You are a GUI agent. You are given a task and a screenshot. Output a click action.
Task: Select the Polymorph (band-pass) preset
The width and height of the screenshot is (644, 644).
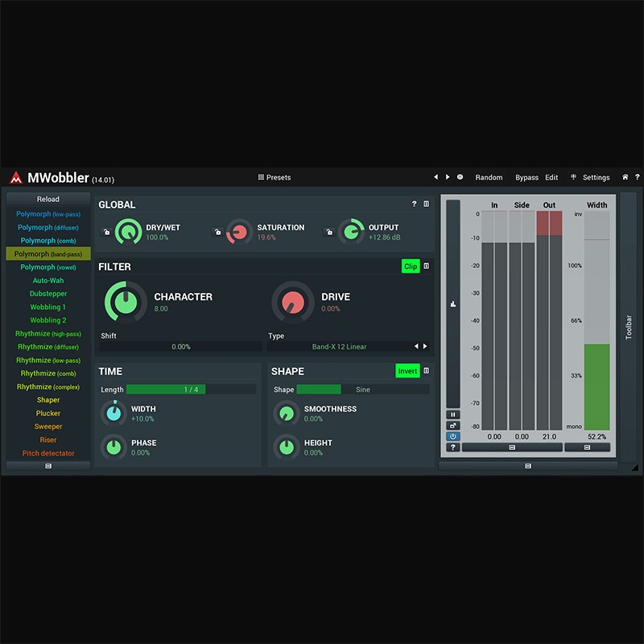click(48, 254)
